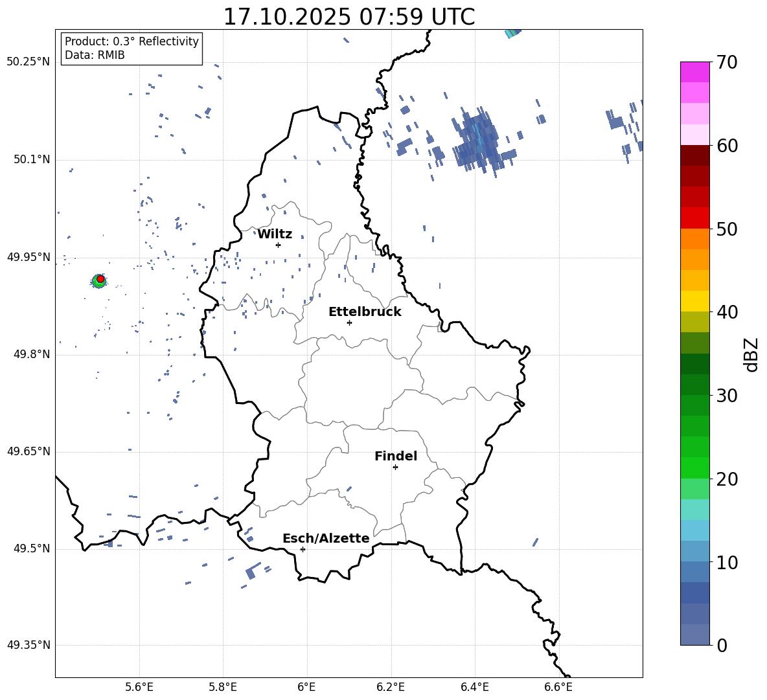
Task: Click the 50.1°N latitude label
Action: (31, 160)
